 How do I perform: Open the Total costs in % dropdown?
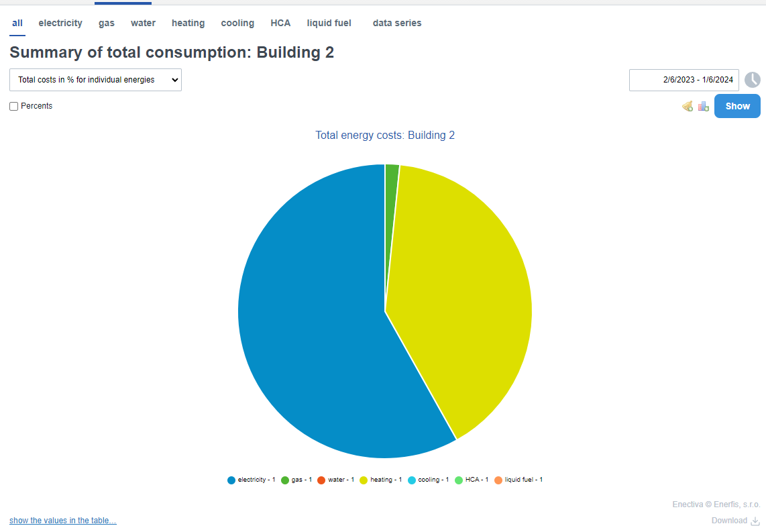(x=95, y=80)
